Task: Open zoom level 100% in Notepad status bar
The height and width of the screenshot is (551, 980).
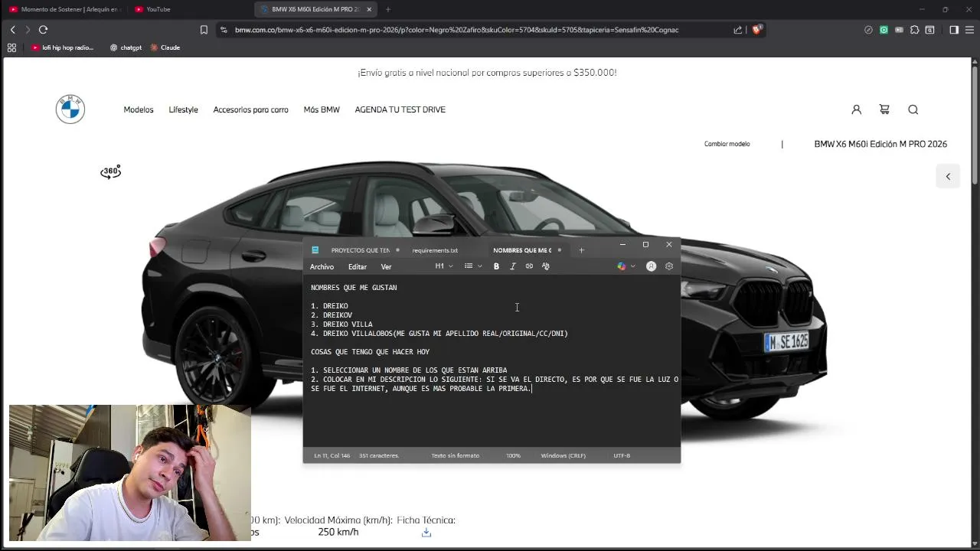Action: [x=513, y=455]
